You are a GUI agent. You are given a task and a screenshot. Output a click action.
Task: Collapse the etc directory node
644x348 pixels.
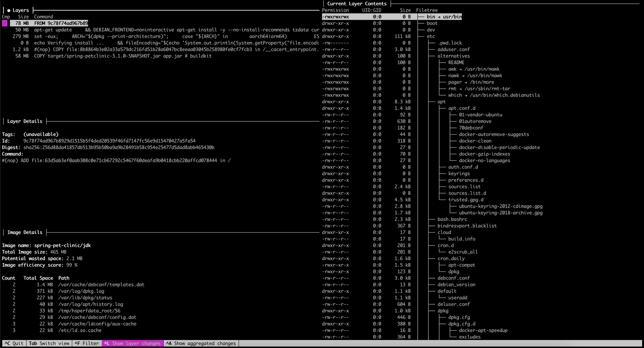[431, 36]
